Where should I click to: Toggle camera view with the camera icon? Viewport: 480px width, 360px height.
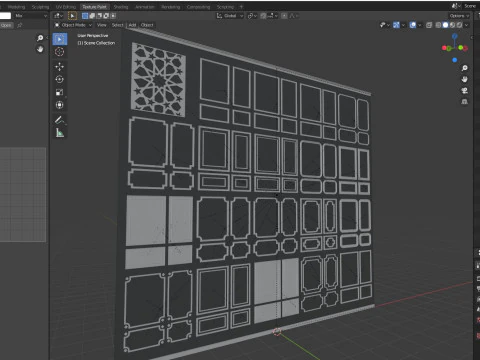point(464,91)
